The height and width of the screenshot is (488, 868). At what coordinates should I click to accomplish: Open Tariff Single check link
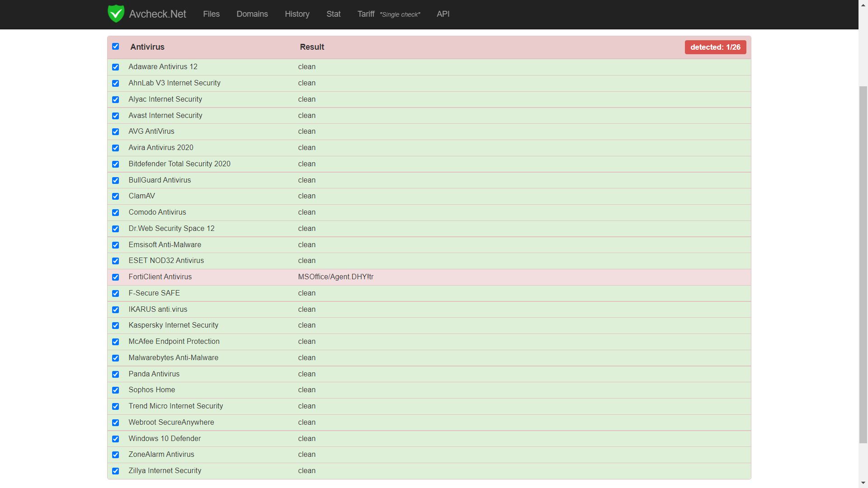tap(388, 14)
